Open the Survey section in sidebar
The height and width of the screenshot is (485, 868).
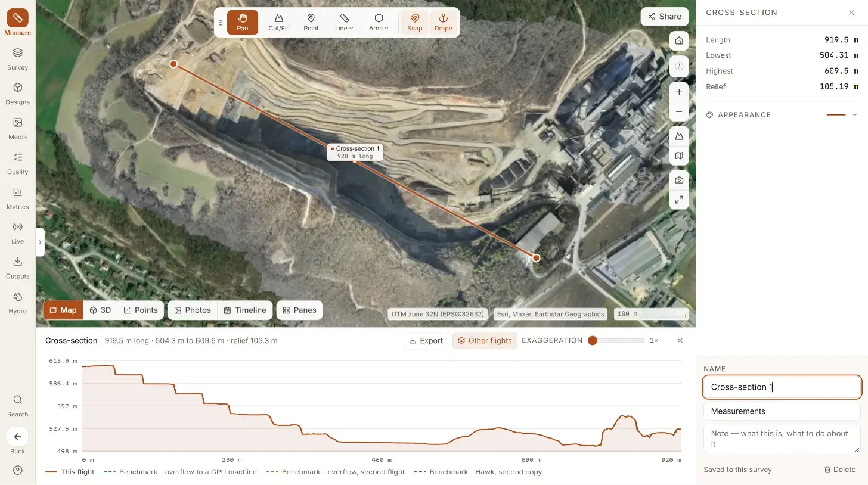point(17,59)
